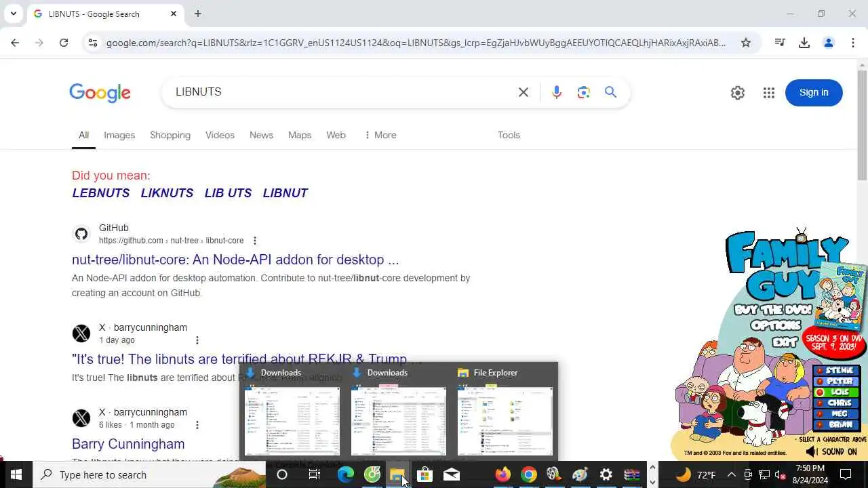Screen dimensions: 868x488
Task: Select Stewie in the Family Guy character list
Action: point(837,371)
